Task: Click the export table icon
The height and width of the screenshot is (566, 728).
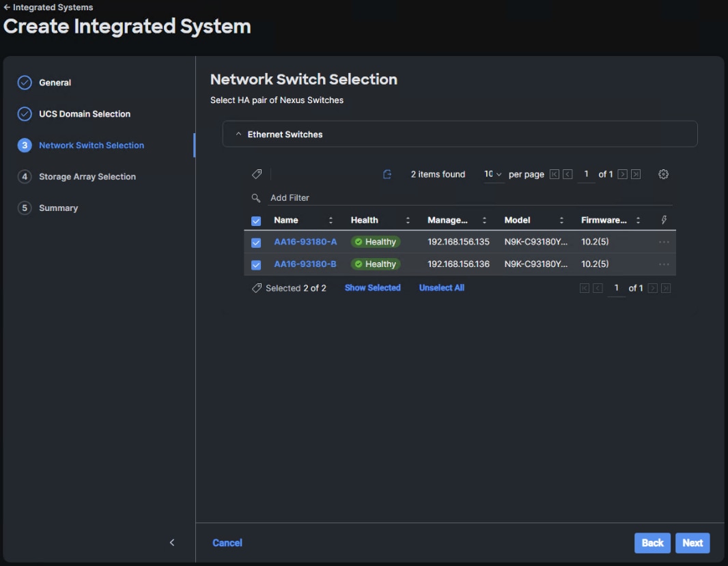Action: (387, 175)
